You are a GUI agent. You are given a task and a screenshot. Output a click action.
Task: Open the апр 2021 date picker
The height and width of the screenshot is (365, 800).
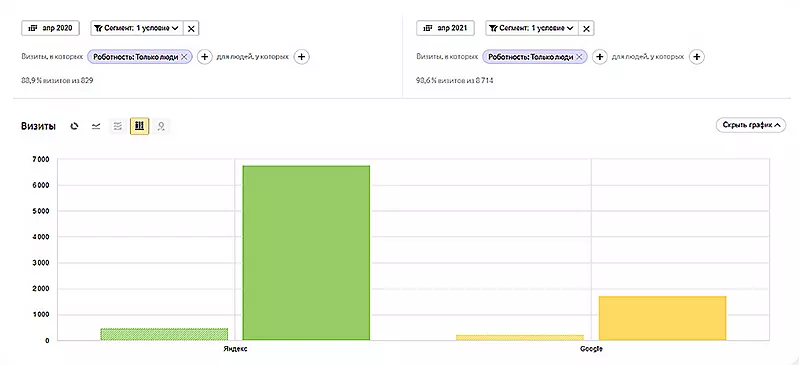tap(445, 28)
